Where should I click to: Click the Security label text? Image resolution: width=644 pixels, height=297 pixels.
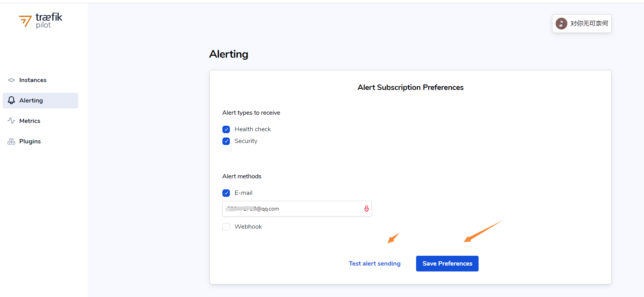tap(246, 141)
